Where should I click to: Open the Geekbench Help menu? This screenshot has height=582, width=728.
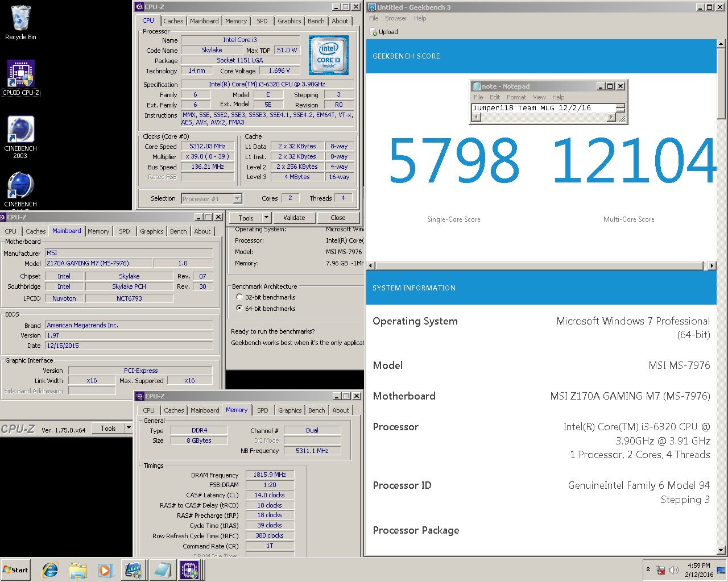[x=420, y=18]
